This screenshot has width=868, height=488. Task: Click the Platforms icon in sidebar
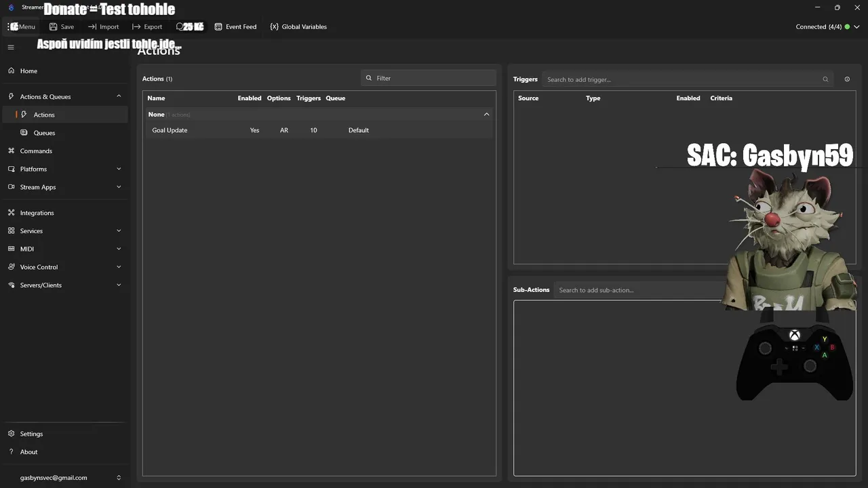click(11, 169)
